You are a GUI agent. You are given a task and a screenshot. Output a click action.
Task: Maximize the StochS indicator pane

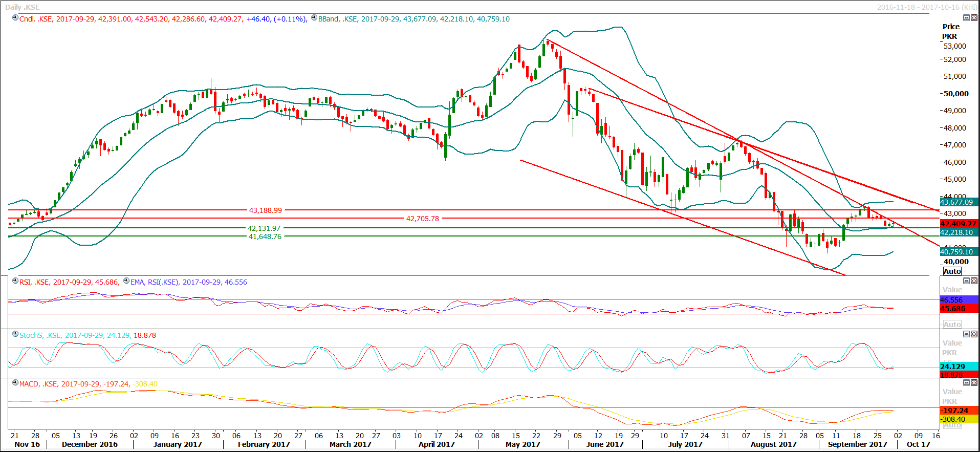[966, 334]
